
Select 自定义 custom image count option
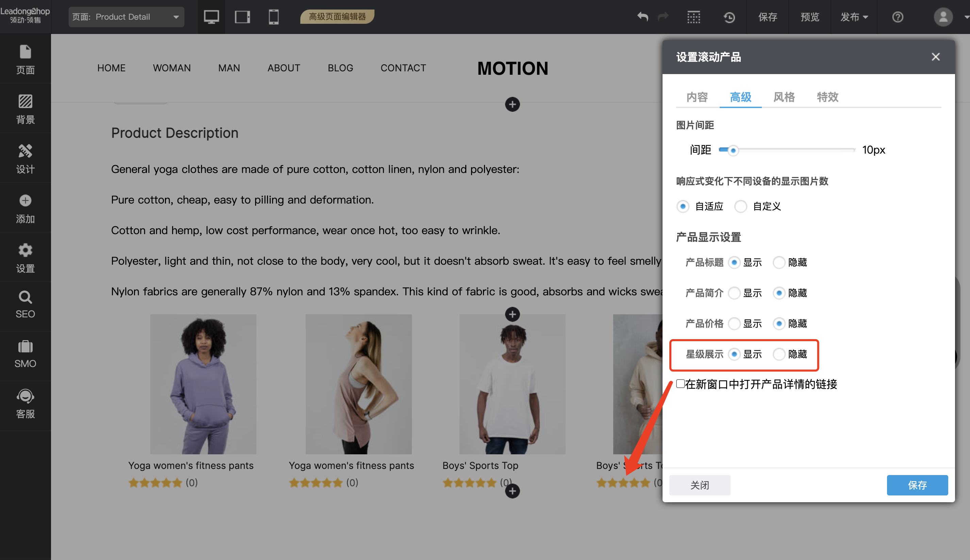coord(740,207)
